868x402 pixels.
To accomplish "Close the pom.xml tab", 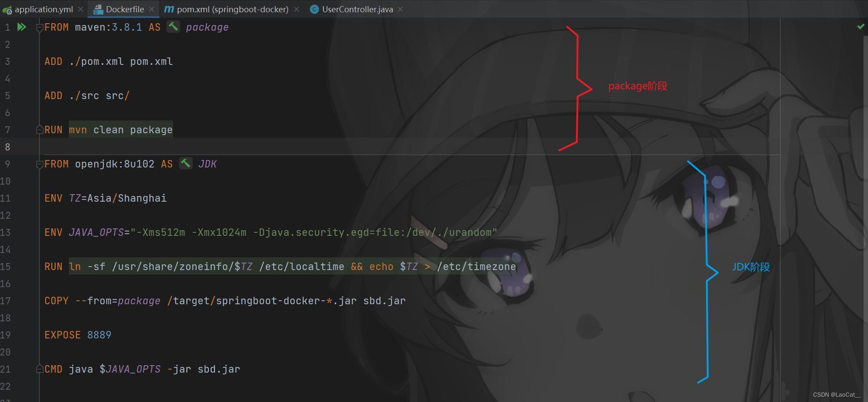I will click(x=296, y=9).
